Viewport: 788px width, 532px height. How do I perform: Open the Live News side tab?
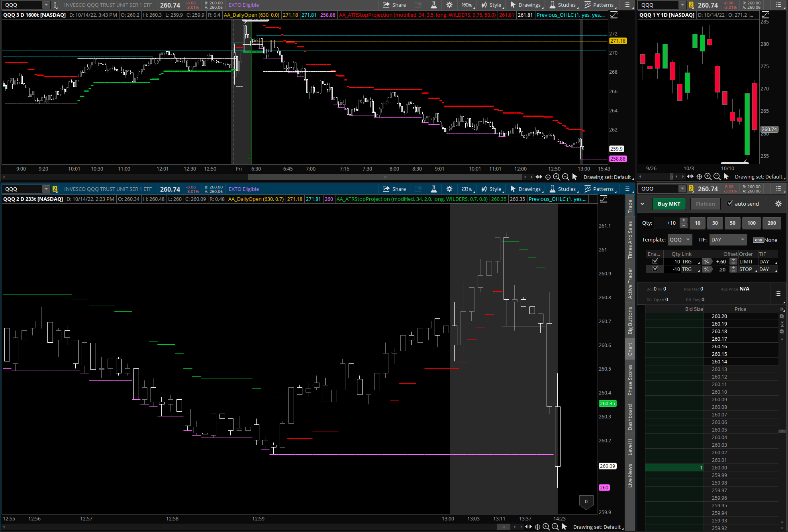point(630,475)
